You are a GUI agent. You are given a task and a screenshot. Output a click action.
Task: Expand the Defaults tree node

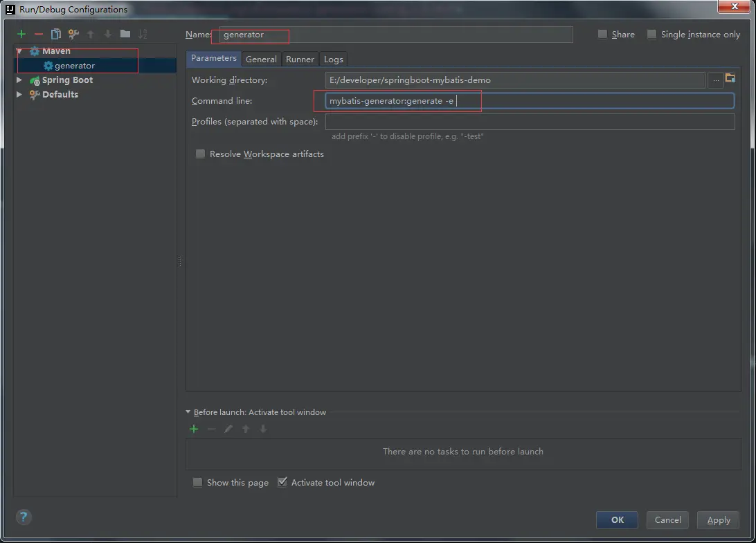pos(19,95)
